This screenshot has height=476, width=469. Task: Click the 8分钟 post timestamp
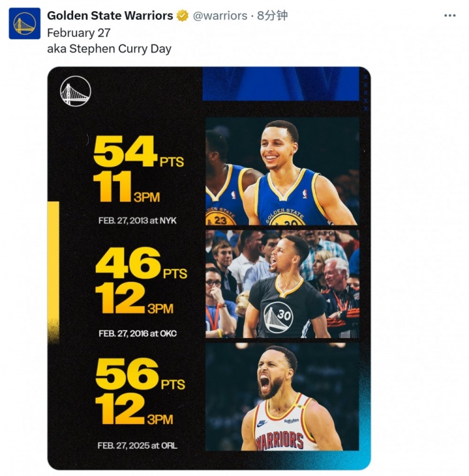point(273,16)
